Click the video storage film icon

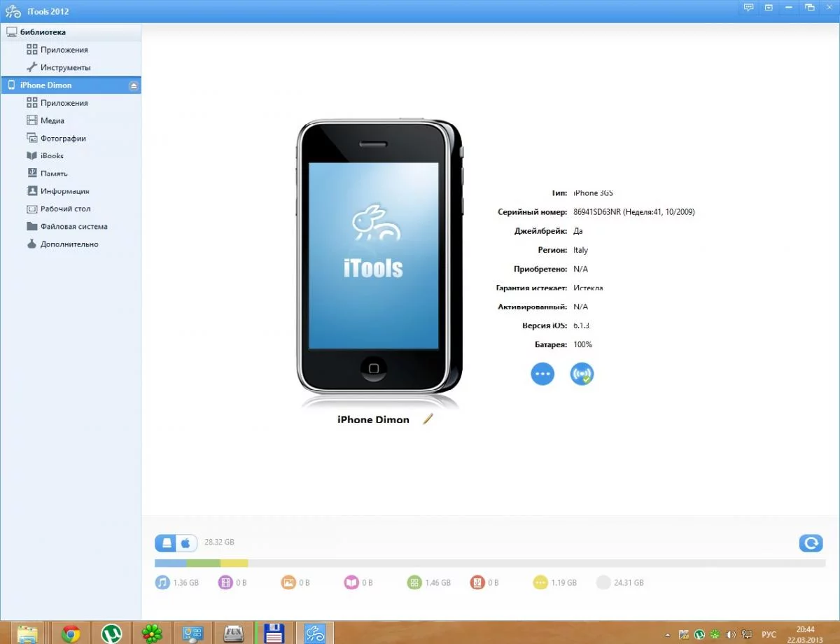[x=225, y=582]
